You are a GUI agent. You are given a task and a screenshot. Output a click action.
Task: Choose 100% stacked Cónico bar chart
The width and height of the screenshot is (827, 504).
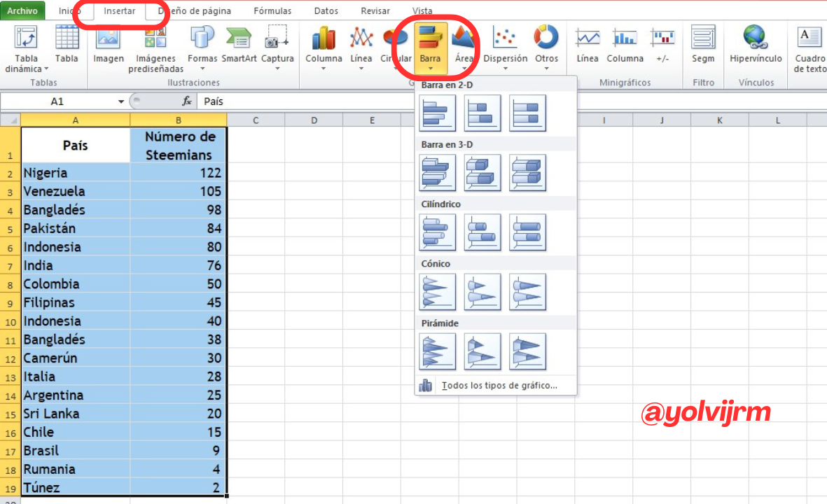coord(527,291)
